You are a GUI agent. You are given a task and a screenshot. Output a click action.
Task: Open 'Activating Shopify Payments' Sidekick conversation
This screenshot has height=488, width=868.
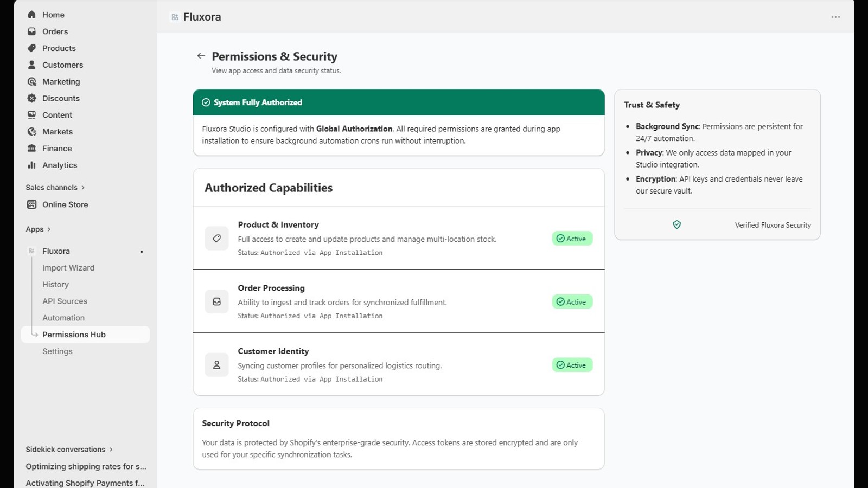pos(85,483)
